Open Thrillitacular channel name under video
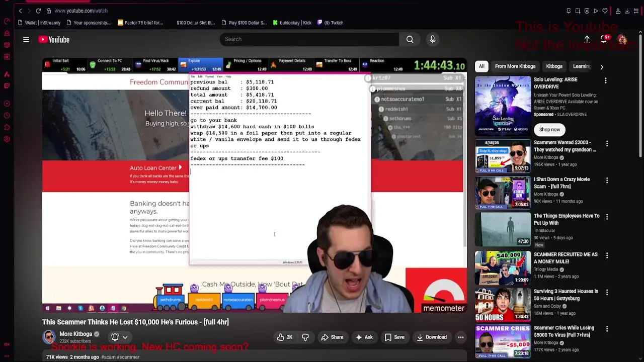Image resolution: width=644 pixels, height=362 pixels. (x=544, y=231)
